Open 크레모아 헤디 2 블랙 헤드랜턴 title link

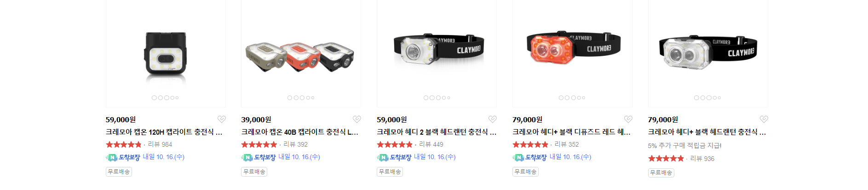click(x=437, y=132)
